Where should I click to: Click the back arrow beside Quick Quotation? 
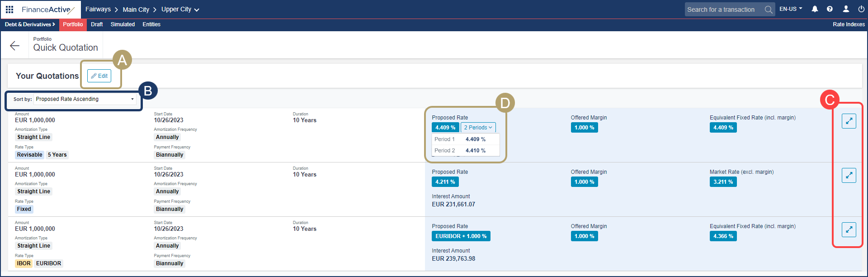coord(15,45)
